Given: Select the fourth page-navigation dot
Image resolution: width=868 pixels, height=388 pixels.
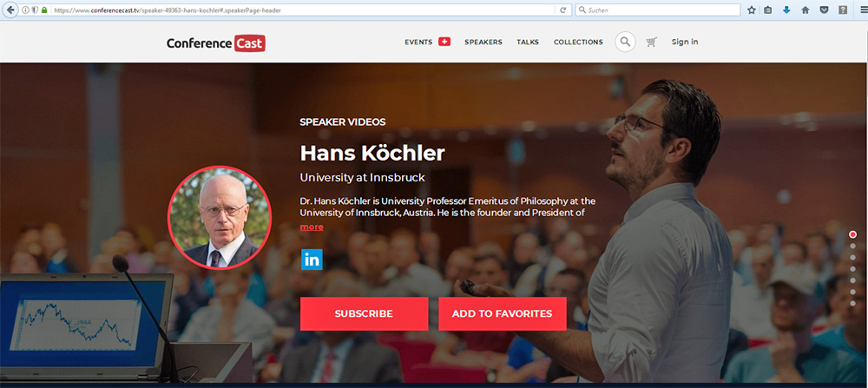Looking at the screenshot, I should 852,269.
